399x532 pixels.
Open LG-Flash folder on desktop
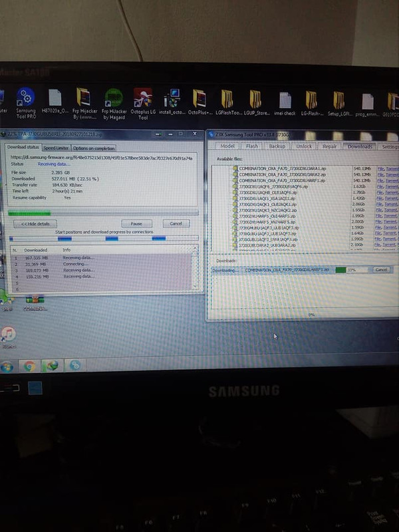pyautogui.click(x=312, y=103)
